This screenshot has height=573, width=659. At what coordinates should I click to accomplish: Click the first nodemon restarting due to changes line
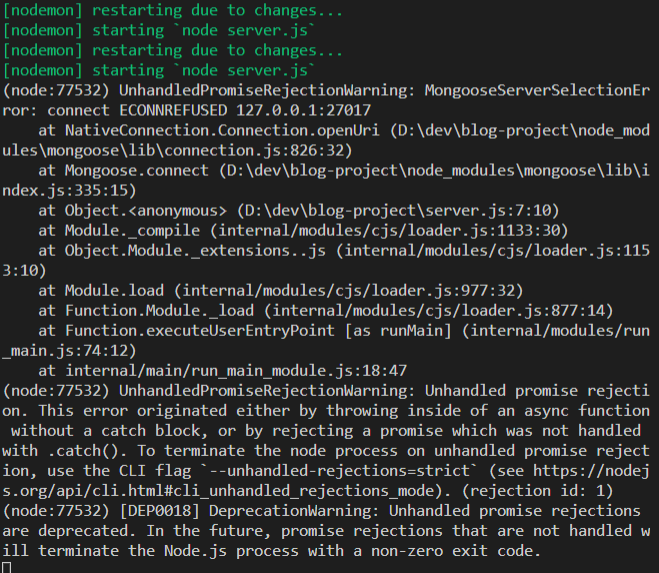pyautogui.click(x=173, y=10)
